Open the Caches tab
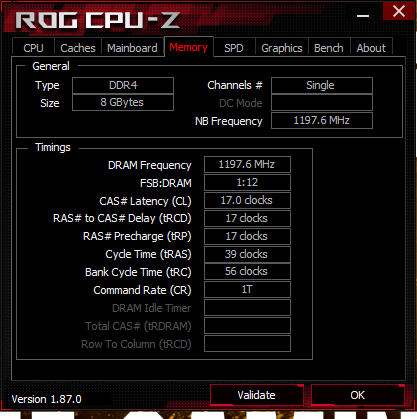Image resolution: width=417 pixels, height=419 pixels. 78,48
